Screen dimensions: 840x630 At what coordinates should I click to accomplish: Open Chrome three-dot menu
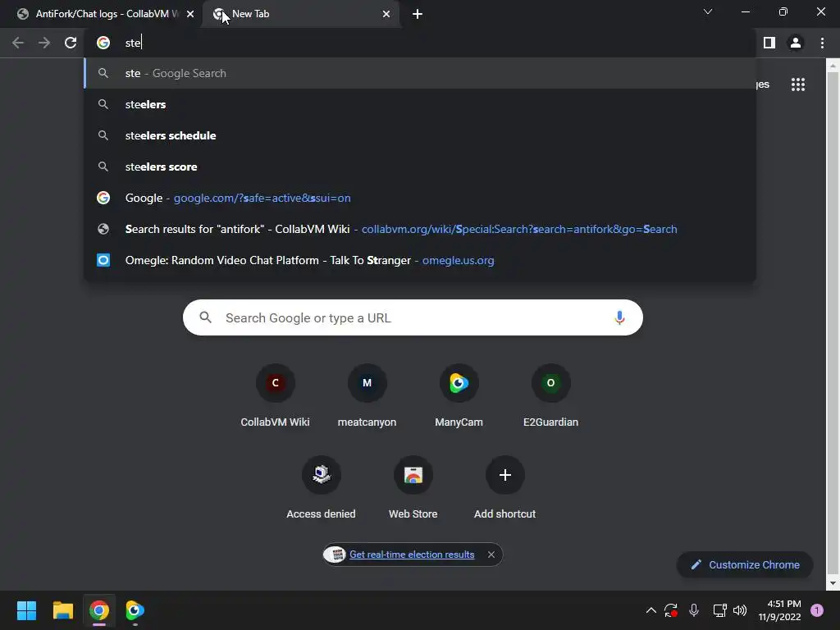point(822,43)
